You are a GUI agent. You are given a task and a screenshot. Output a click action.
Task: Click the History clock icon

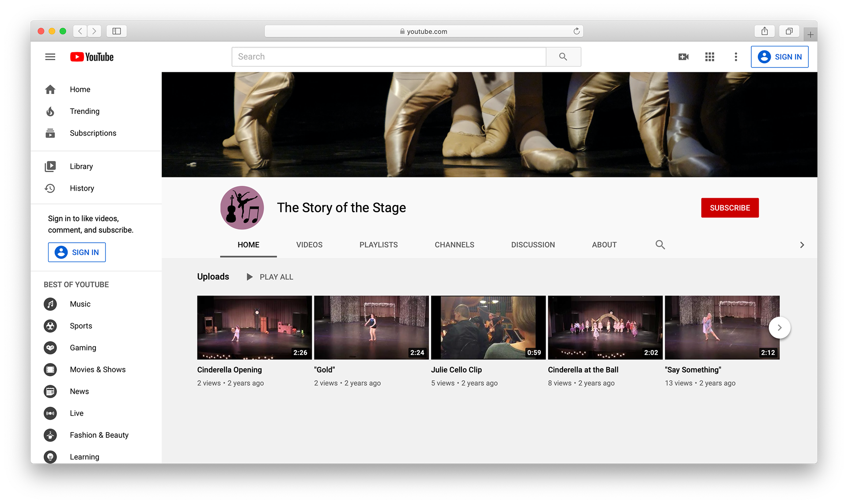click(50, 188)
